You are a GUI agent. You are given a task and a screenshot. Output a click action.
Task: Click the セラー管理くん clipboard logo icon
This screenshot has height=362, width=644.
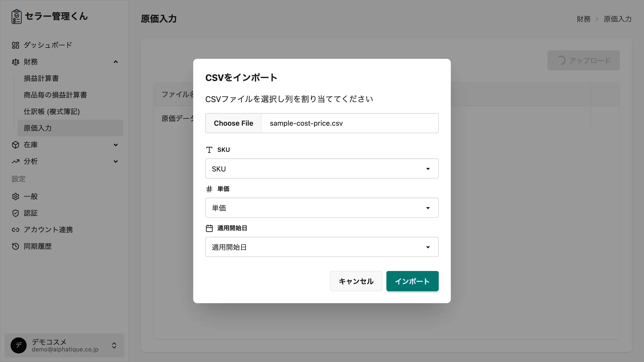[17, 17]
